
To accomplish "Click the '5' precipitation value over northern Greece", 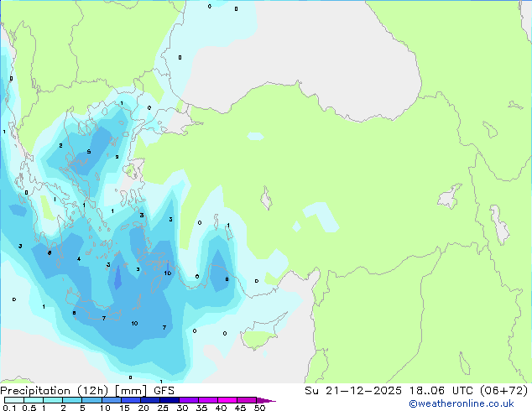I will (89, 152).
